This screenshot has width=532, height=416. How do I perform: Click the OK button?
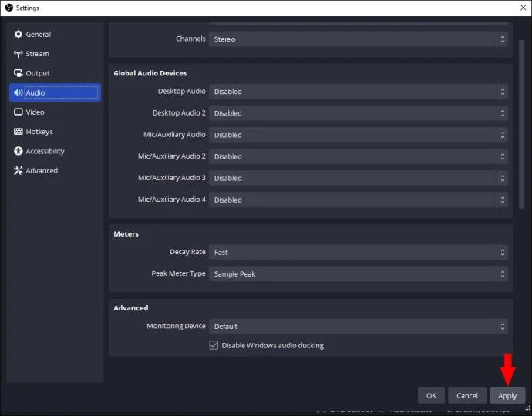point(431,396)
